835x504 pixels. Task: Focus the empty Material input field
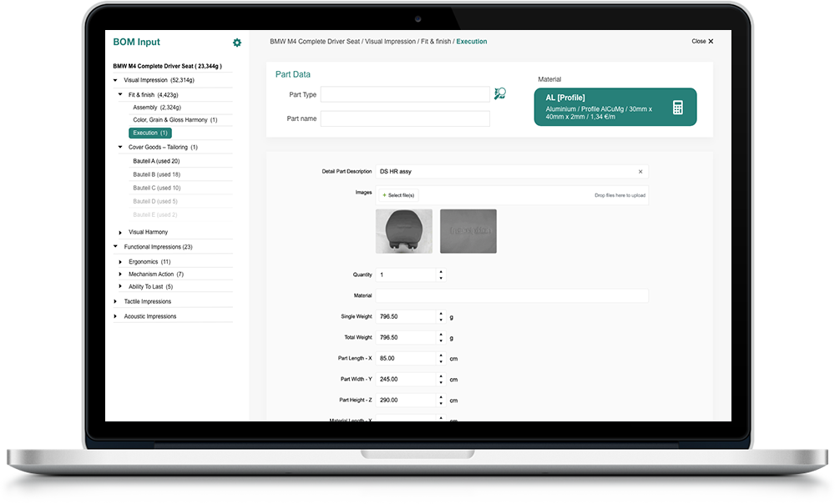point(512,296)
